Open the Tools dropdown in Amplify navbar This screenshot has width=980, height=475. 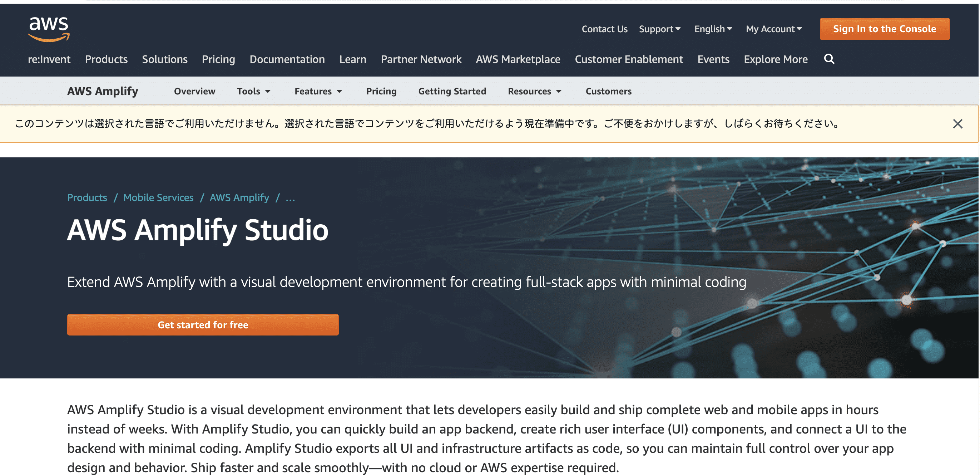[253, 91]
